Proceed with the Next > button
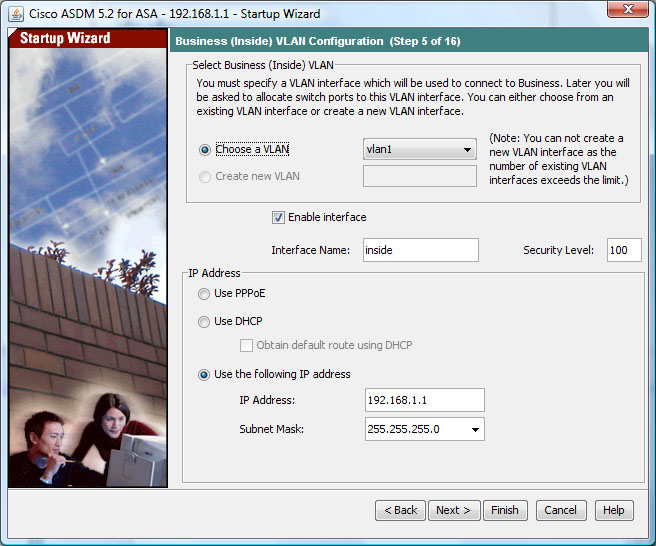This screenshot has height=546, width=656. pos(454,510)
